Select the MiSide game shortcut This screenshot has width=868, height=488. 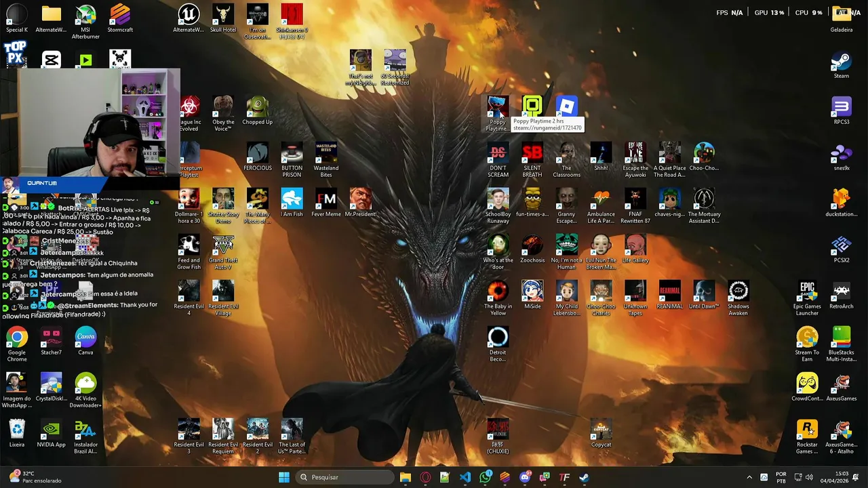(x=532, y=296)
